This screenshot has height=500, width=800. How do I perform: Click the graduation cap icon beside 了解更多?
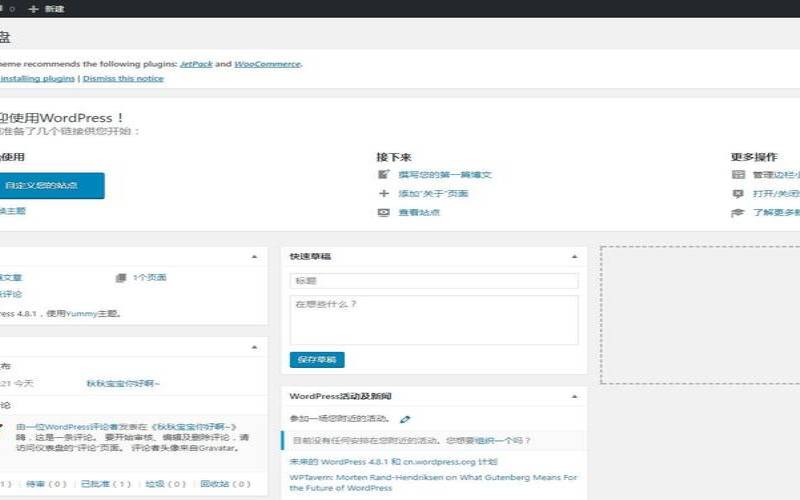click(x=738, y=212)
